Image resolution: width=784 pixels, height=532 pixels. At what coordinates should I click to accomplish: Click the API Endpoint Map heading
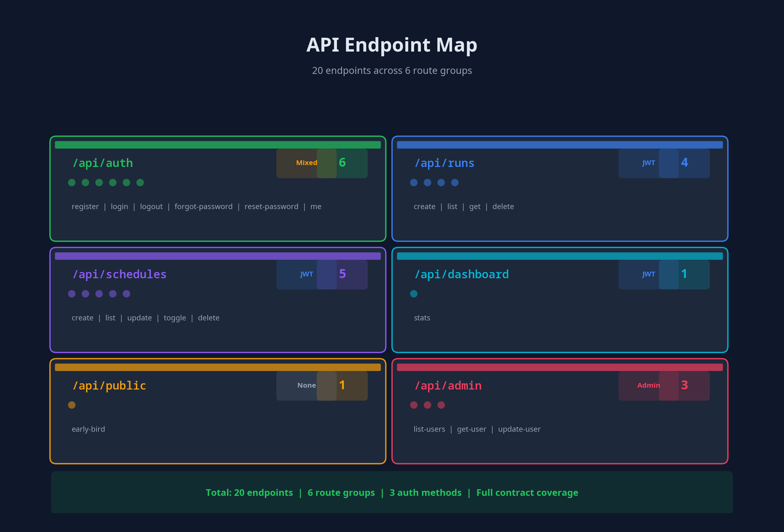pos(392,45)
